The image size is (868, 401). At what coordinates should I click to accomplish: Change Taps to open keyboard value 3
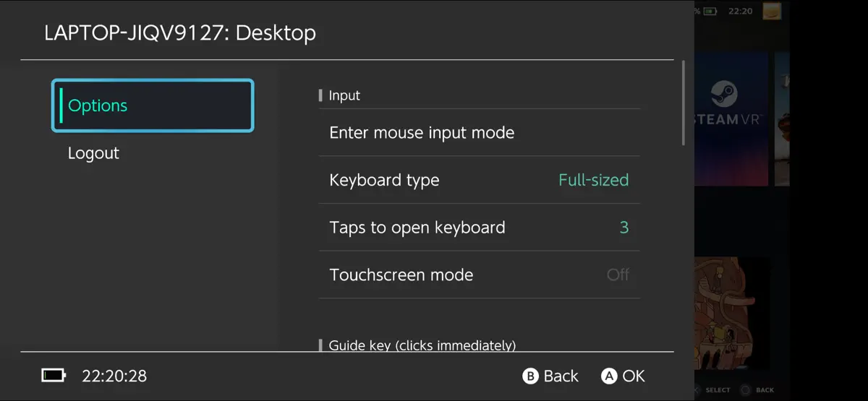(480, 228)
